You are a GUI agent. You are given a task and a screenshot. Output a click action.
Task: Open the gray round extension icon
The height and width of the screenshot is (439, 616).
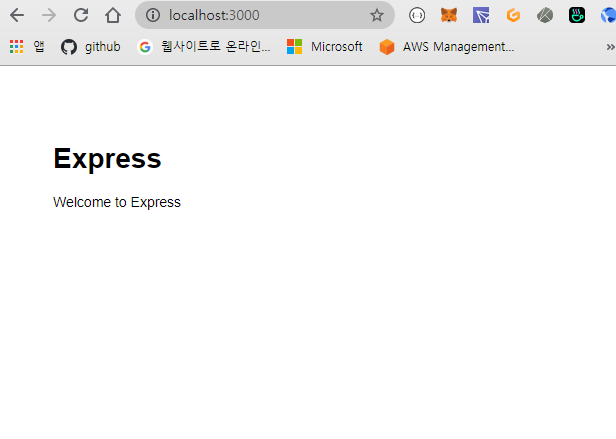pos(545,15)
